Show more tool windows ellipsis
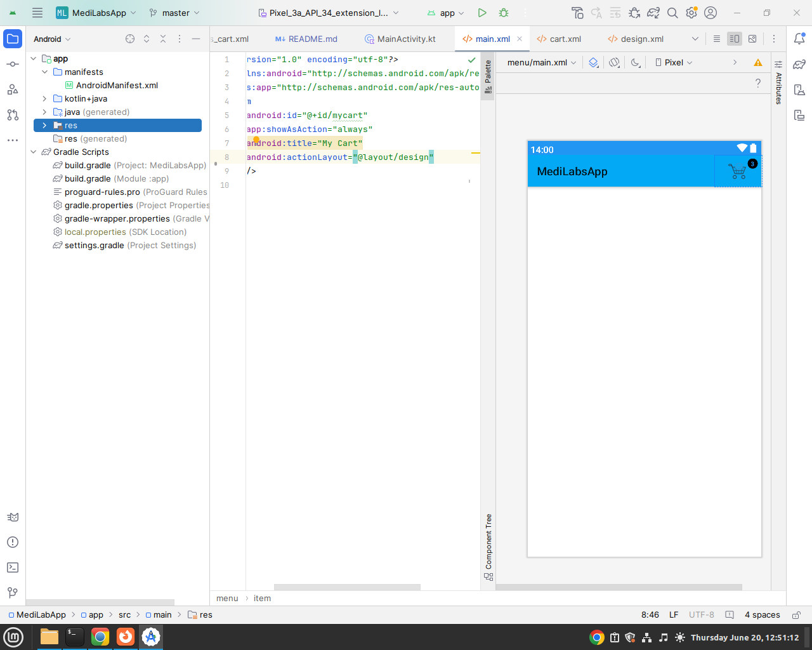 click(x=13, y=140)
